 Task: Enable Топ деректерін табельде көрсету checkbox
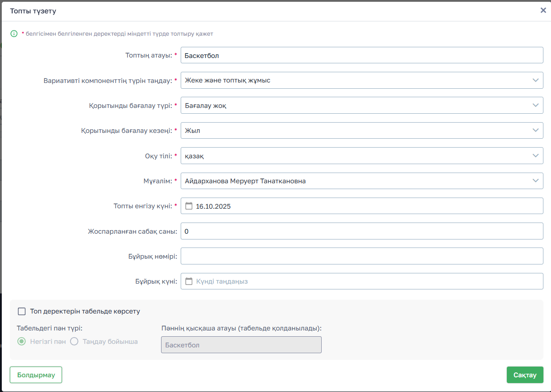[x=22, y=311]
